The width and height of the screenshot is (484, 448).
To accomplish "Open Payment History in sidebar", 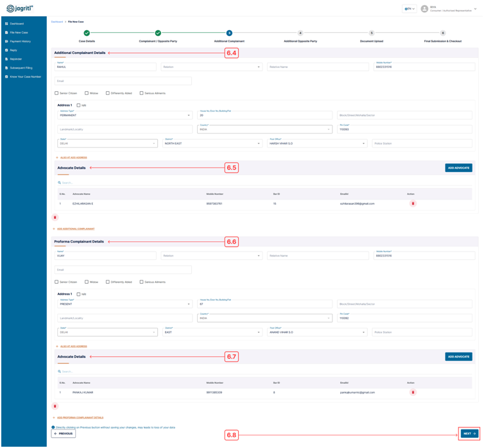I will point(20,41).
